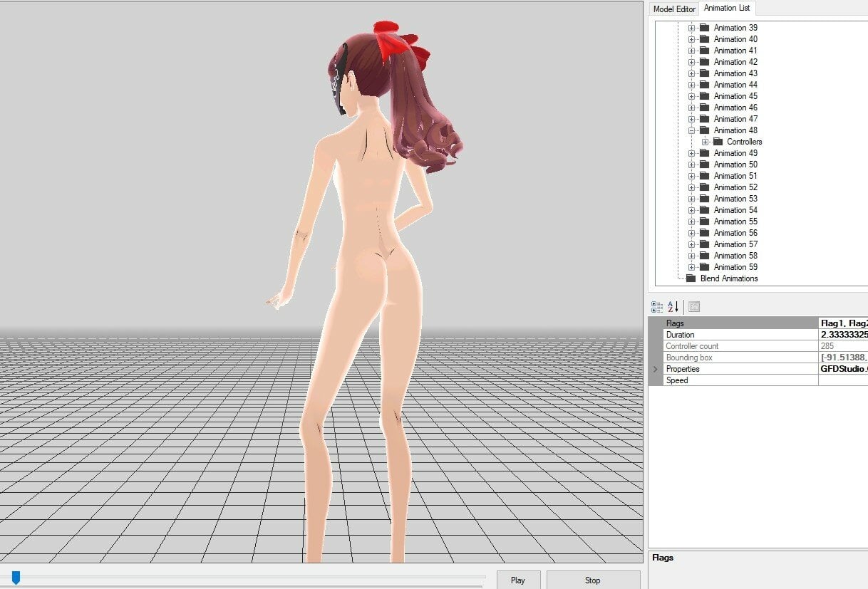The width and height of the screenshot is (868, 589).
Task: Expand the Animation 43 node
Action: tap(691, 73)
